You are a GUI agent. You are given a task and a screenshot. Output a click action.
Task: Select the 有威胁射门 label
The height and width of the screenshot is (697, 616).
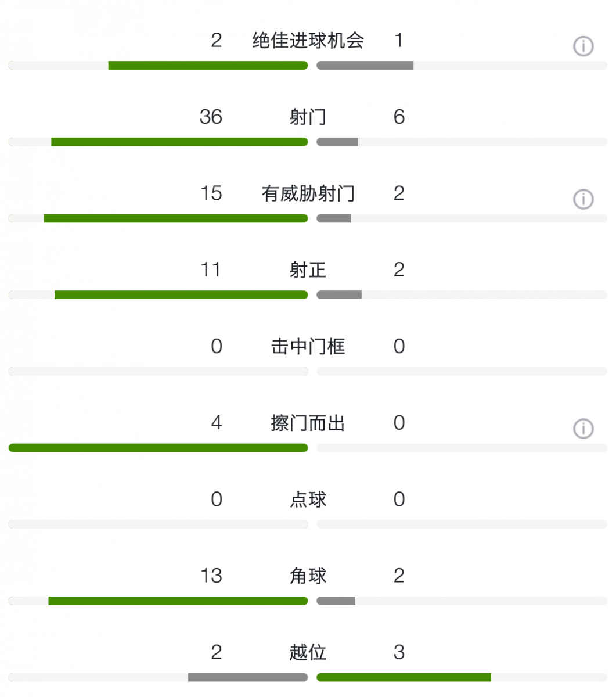308,193
